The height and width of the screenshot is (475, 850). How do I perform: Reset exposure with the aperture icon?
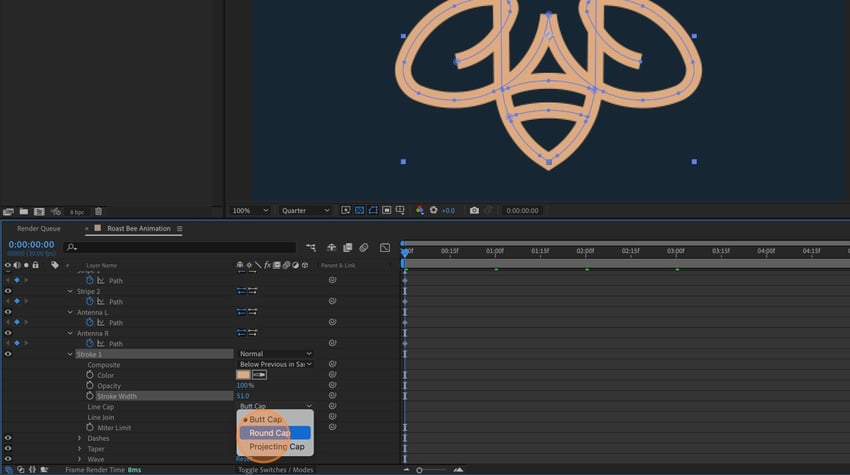coord(434,210)
